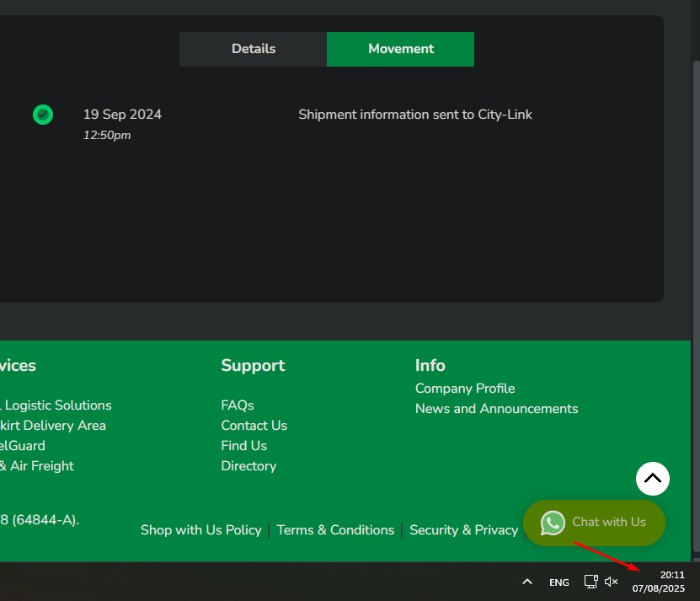This screenshot has width=700, height=601.
Task: Open the Directory support link
Action: [248, 466]
